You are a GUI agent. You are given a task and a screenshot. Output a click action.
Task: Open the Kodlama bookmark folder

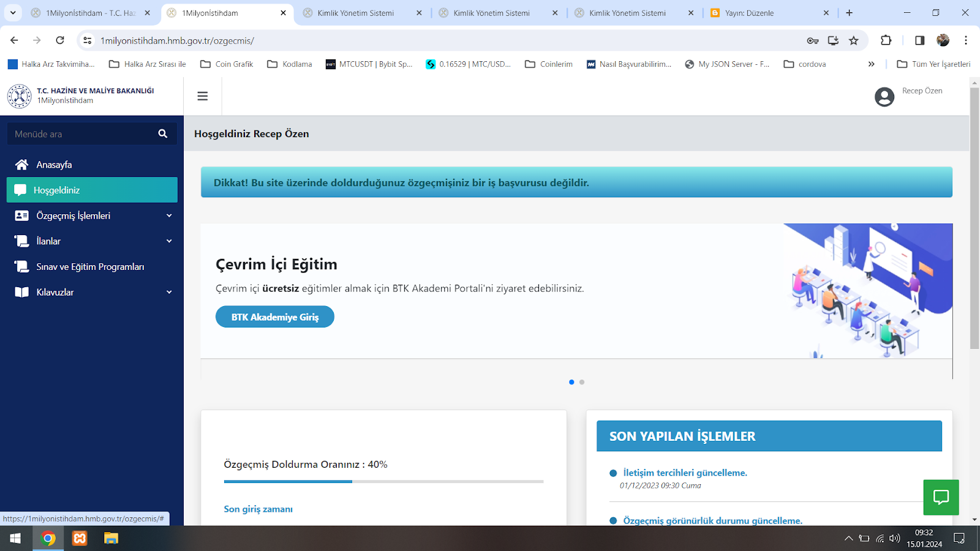pos(290,64)
